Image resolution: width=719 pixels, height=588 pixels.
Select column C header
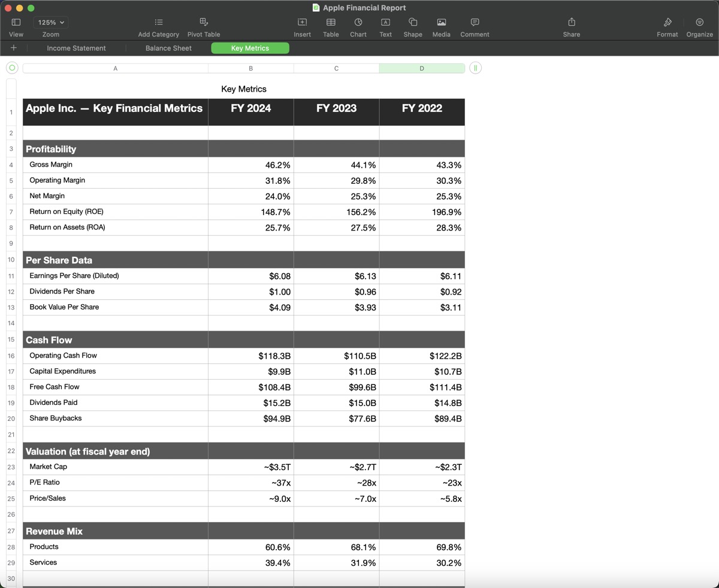coord(336,68)
